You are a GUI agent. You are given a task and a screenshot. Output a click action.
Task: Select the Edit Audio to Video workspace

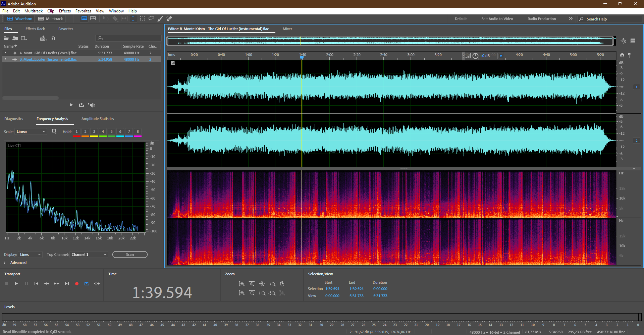(497, 19)
